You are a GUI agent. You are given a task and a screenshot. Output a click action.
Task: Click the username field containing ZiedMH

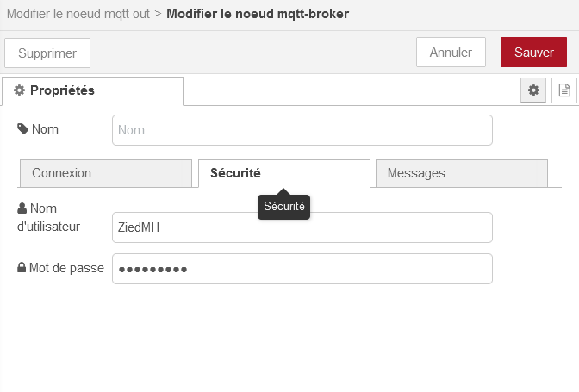tap(302, 227)
